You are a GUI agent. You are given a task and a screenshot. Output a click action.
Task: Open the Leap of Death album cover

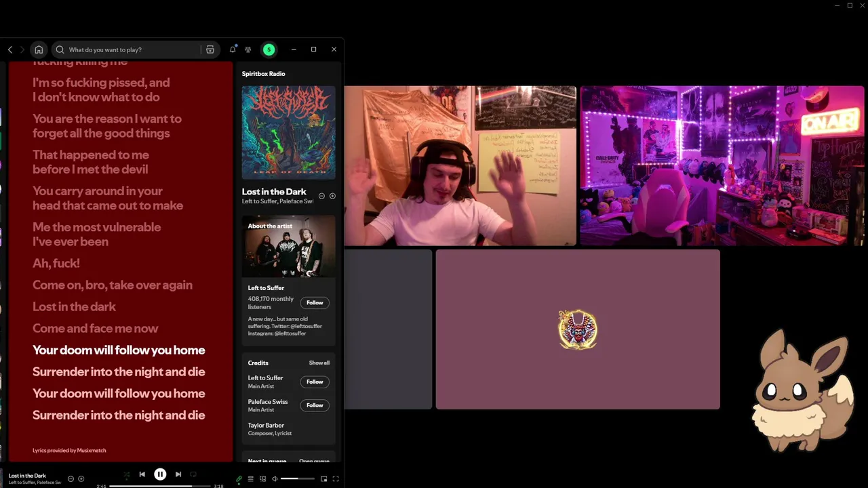click(x=288, y=132)
